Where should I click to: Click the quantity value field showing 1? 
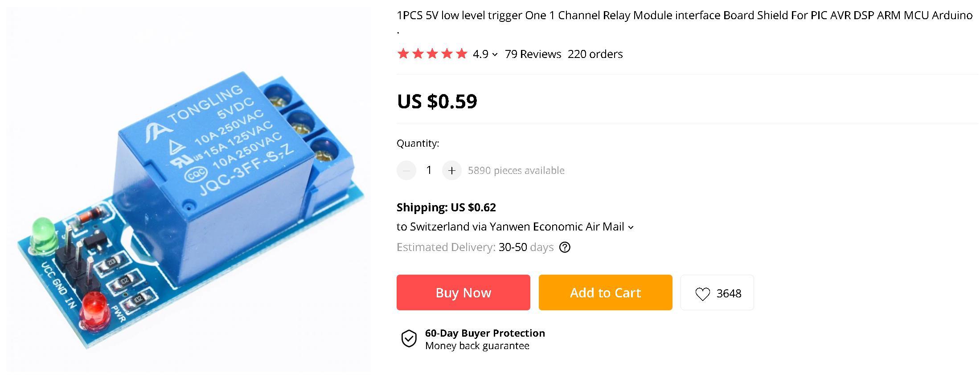pos(429,170)
